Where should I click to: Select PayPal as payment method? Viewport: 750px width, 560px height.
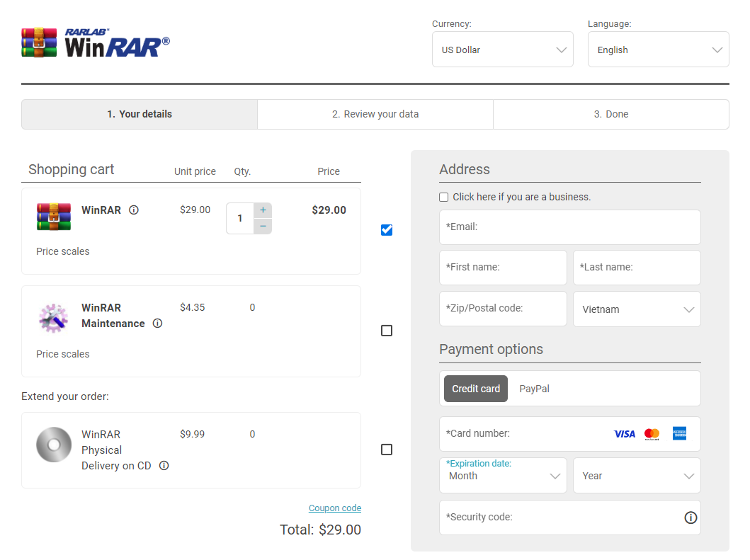(x=534, y=388)
